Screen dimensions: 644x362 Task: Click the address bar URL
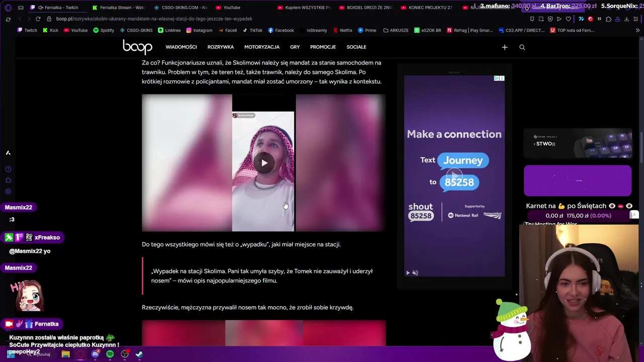pyautogui.click(x=154, y=19)
